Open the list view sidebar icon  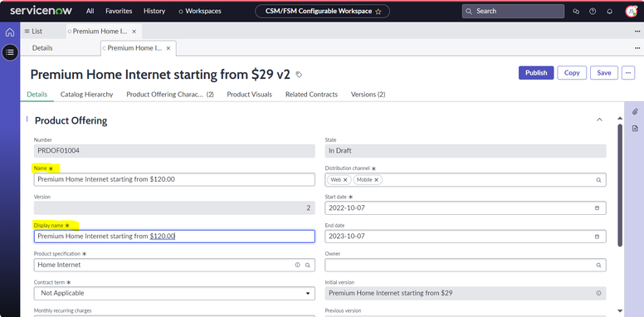(10, 52)
